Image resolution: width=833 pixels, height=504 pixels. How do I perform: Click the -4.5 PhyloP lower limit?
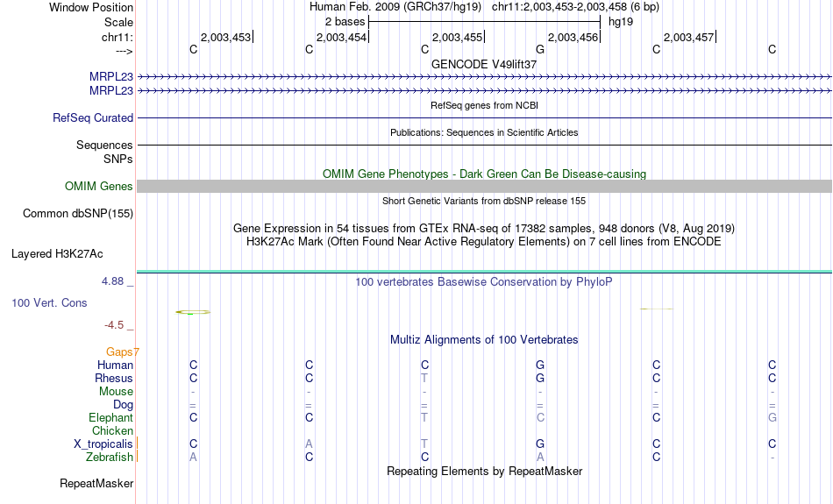[x=114, y=325]
